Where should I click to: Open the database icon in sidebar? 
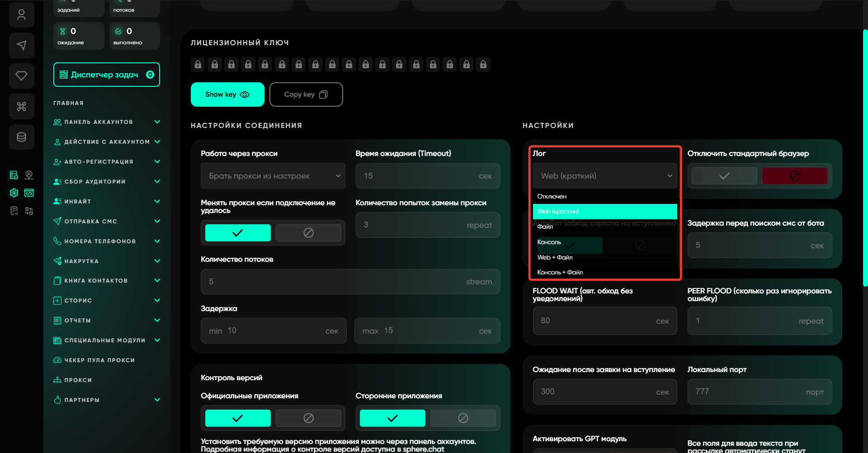pyautogui.click(x=21, y=137)
